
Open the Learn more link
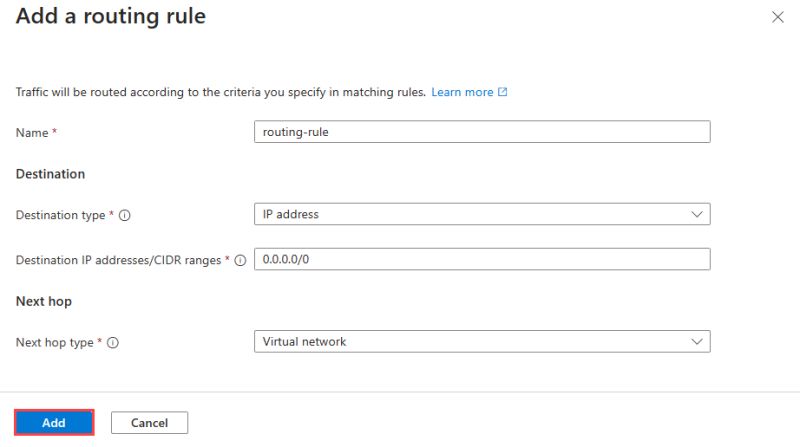pos(462,92)
